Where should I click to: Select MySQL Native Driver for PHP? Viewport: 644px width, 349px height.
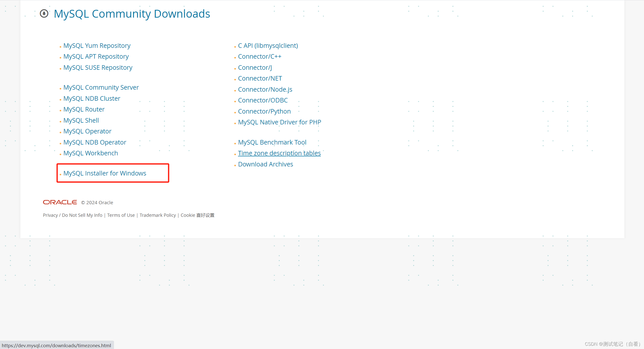tap(280, 122)
